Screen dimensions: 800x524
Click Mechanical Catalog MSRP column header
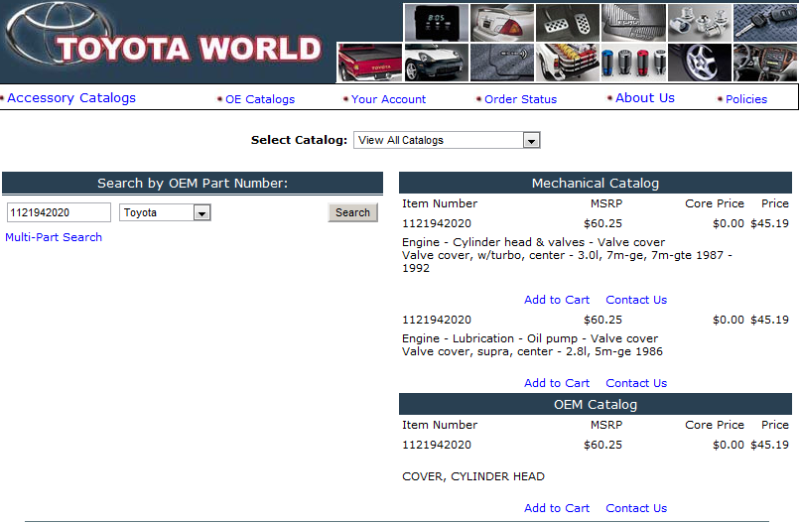pyautogui.click(x=606, y=204)
